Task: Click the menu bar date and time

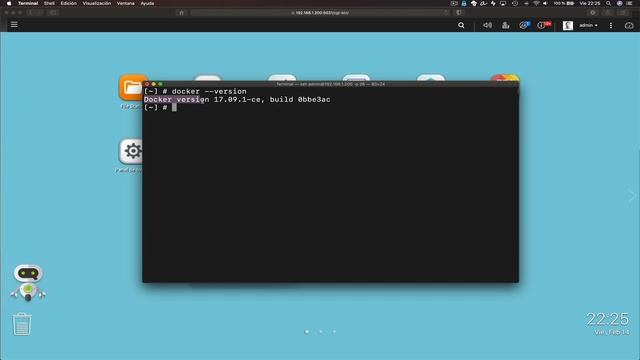Action: pos(590,3)
